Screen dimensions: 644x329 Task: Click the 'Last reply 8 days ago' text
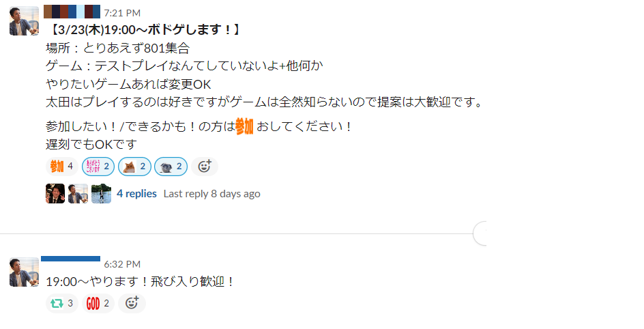click(x=211, y=193)
